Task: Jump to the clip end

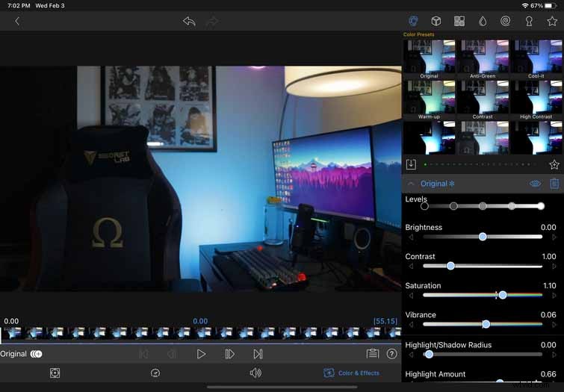Action: (258, 354)
